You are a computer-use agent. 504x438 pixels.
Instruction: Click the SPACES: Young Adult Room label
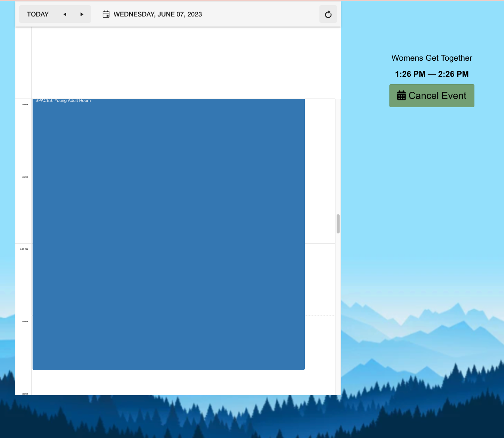pyautogui.click(x=63, y=100)
